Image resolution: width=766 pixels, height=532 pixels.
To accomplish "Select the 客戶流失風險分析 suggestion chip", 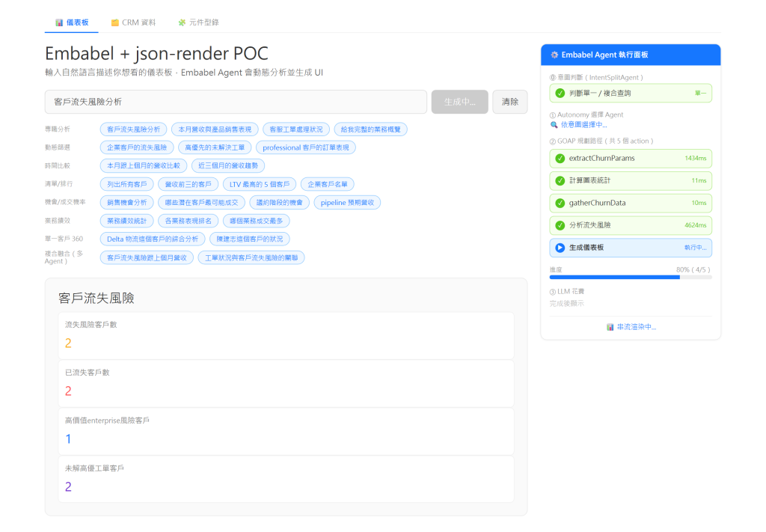I will pos(133,129).
